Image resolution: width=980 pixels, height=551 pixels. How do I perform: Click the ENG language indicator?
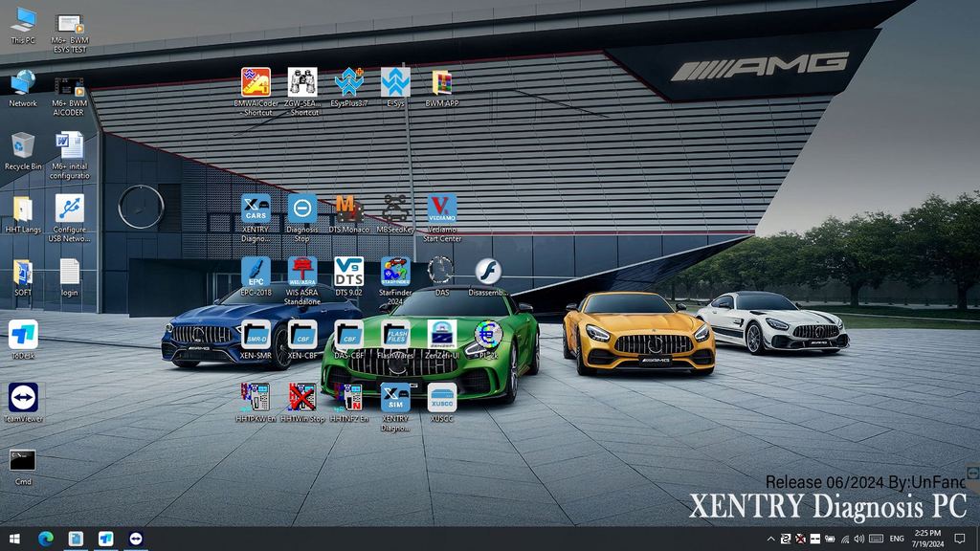[897, 540]
